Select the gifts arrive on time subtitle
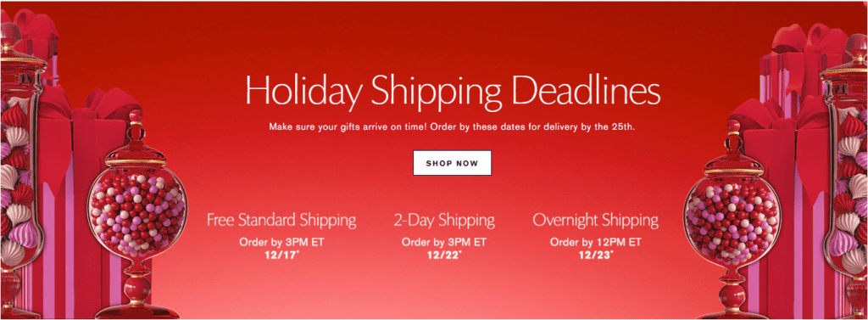Image resolution: width=868 pixels, height=320 pixels. 452,127
